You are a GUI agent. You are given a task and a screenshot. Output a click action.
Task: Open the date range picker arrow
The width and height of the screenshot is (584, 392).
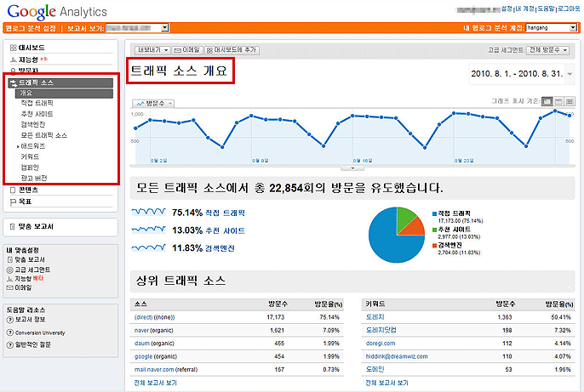point(570,74)
